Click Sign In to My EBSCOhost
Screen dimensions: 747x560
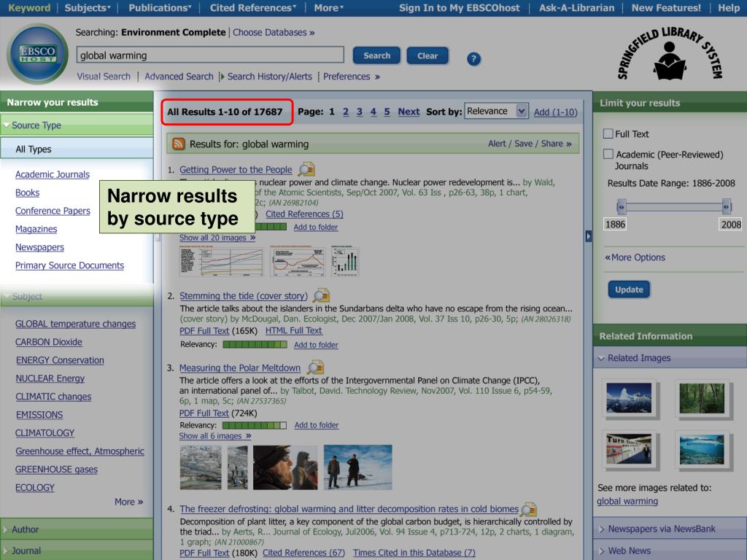[460, 7]
